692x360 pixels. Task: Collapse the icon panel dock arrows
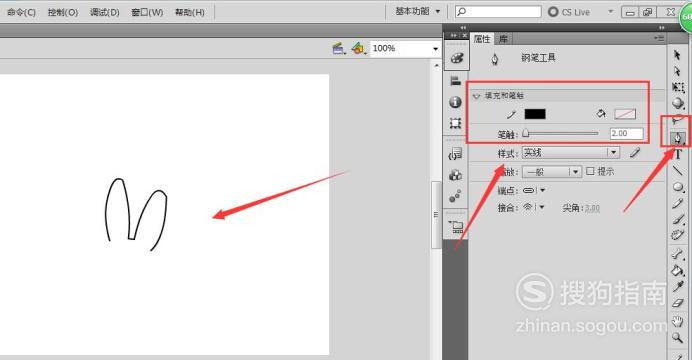coord(463,28)
